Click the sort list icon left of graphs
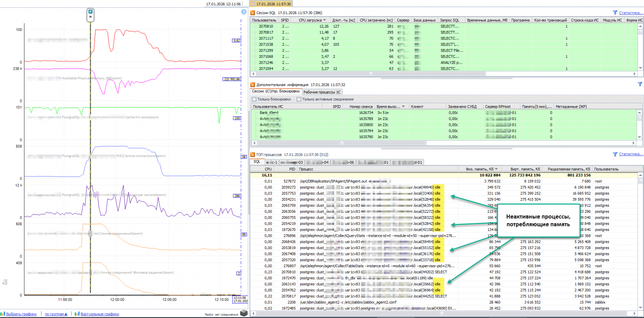Viewport: 644px width, 318px height. (5, 282)
